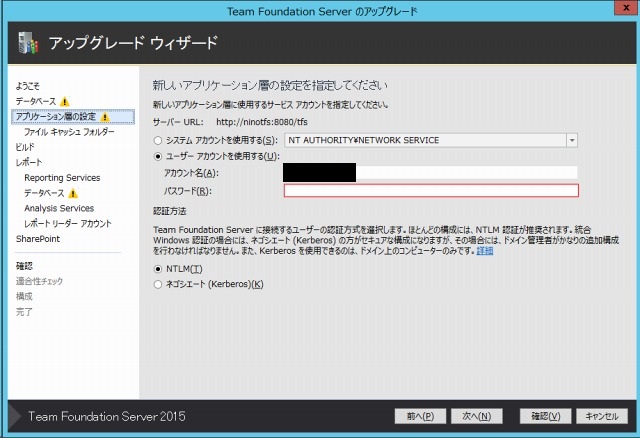The height and width of the screenshot is (438, 640).
Task: Click the 認証方法 heading
Action: pos(170,211)
